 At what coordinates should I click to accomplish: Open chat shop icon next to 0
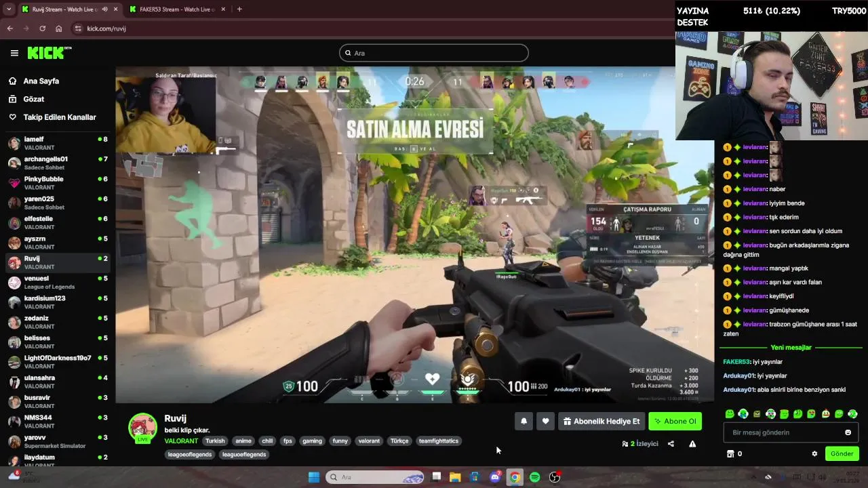coord(730,453)
